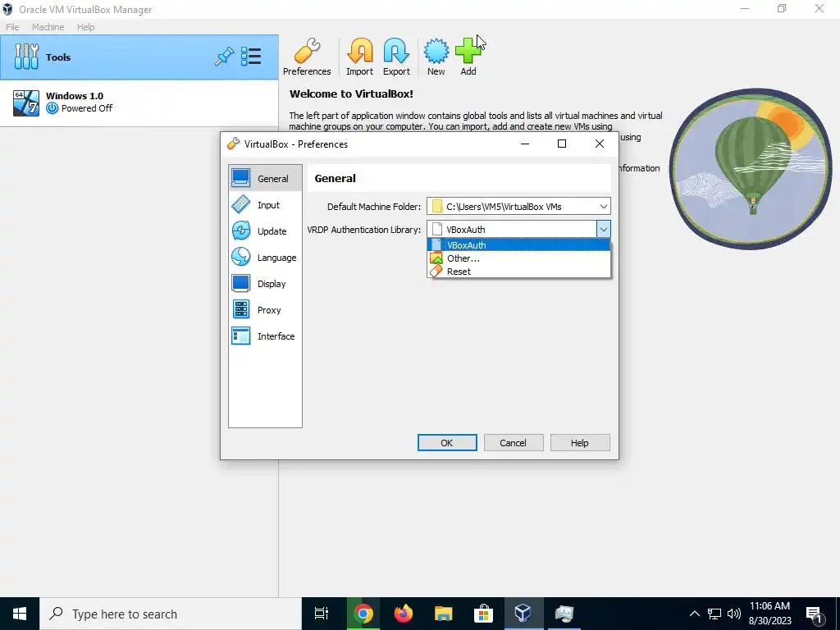Open the Language preferences section
Screen dimensions: 840x630
(265, 257)
